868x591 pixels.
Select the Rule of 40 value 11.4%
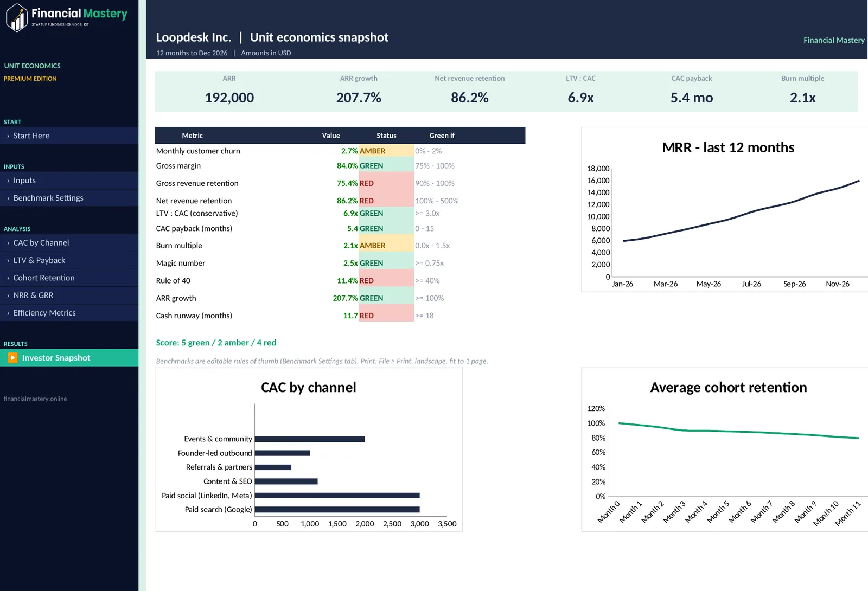pos(347,280)
